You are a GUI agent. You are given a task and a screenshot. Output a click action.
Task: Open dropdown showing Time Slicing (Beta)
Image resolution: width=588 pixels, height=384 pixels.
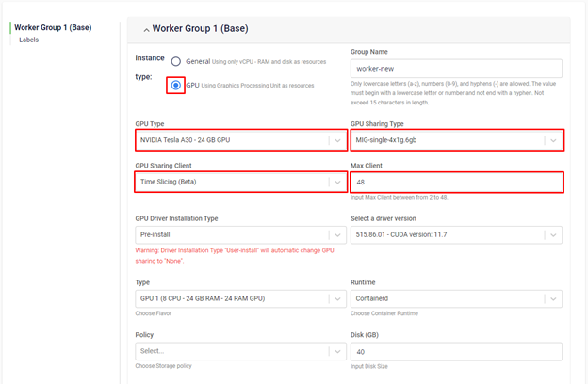(231, 182)
